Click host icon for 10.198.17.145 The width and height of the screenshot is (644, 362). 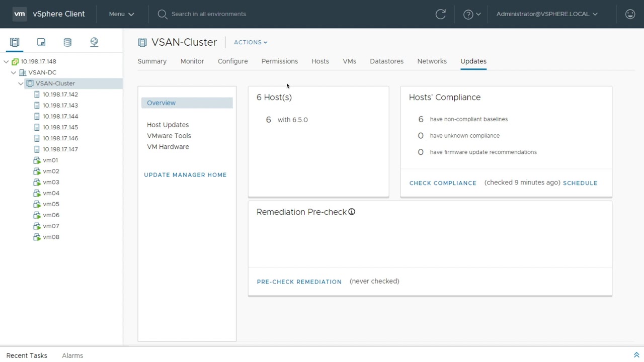point(37,127)
